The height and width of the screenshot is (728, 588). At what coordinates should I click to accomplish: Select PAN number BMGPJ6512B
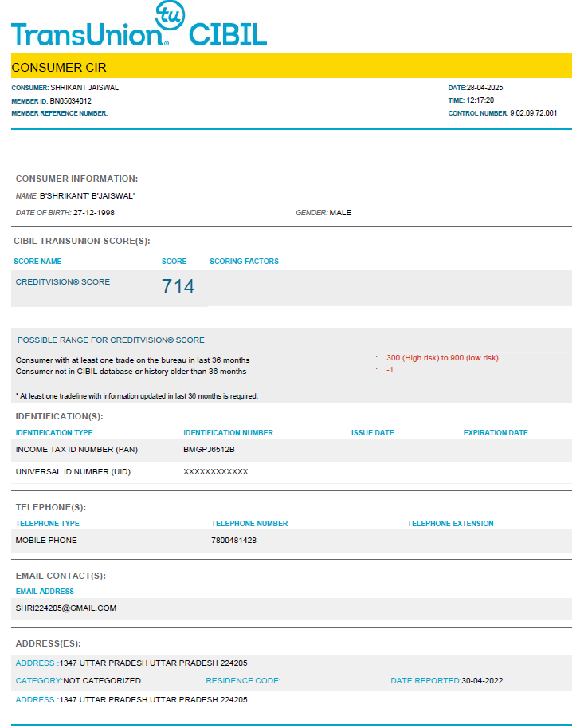point(209,450)
